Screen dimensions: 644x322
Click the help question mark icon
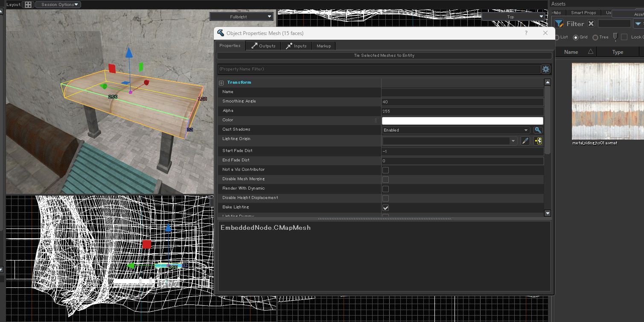click(526, 33)
